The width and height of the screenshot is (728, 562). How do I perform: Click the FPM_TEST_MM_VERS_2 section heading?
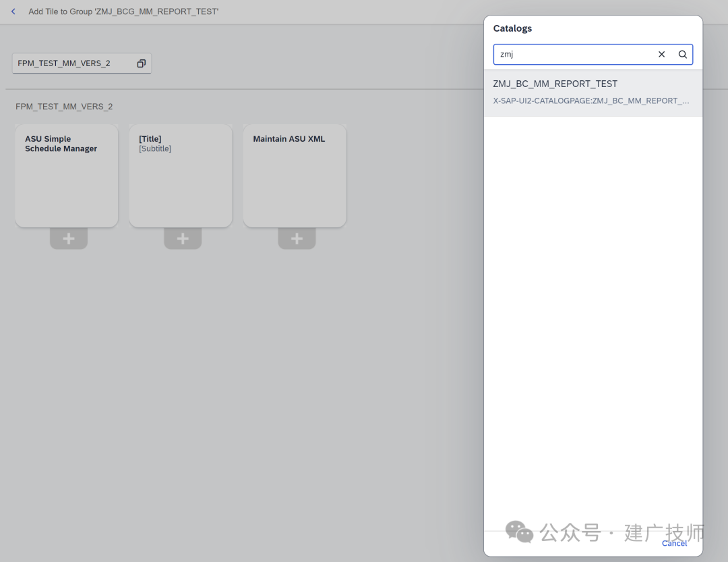pyautogui.click(x=64, y=107)
